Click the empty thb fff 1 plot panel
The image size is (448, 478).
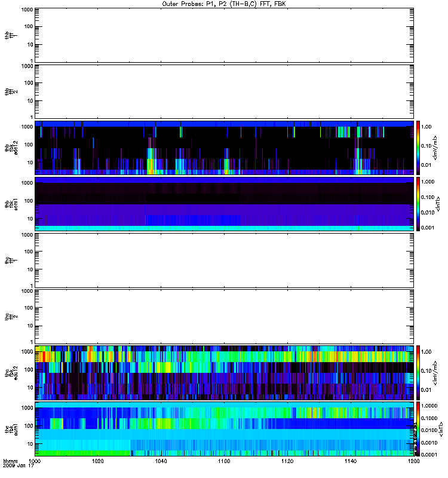point(224,35)
